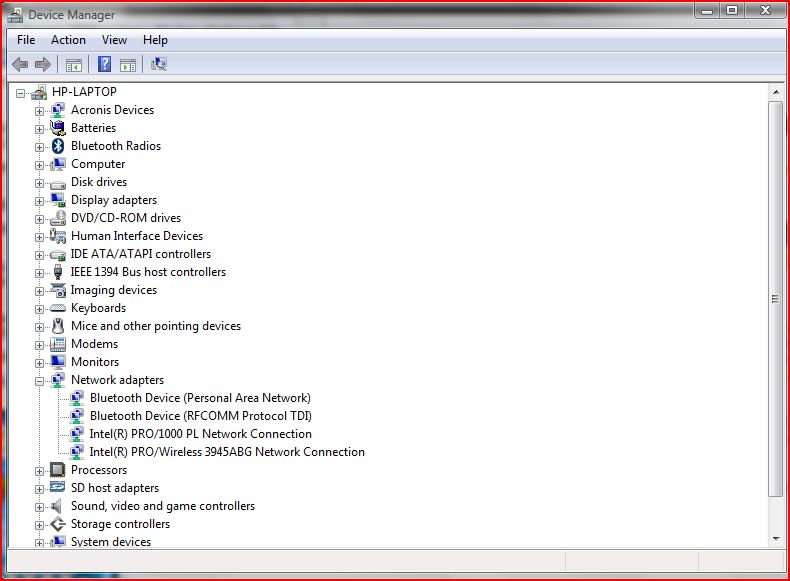Open the Help question-mark toolbar icon
This screenshot has width=790, height=581.
104,64
